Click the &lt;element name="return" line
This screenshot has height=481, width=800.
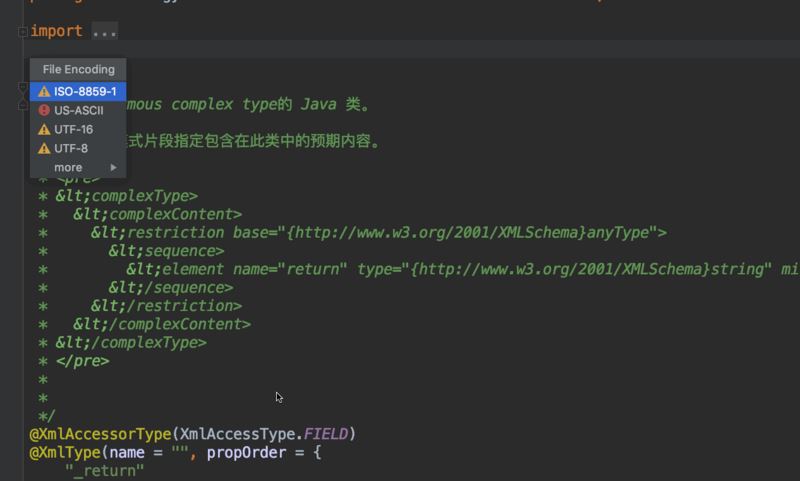pyautogui.click(x=462, y=269)
